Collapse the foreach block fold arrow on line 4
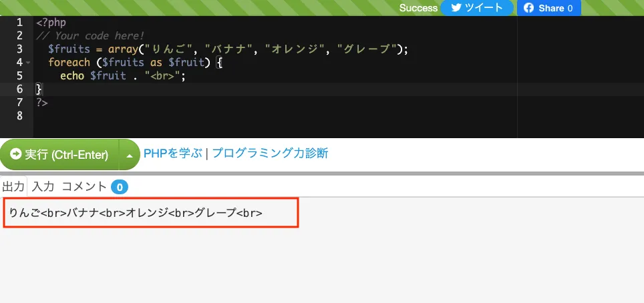The height and width of the screenshot is (303, 644). (x=28, y=63)
